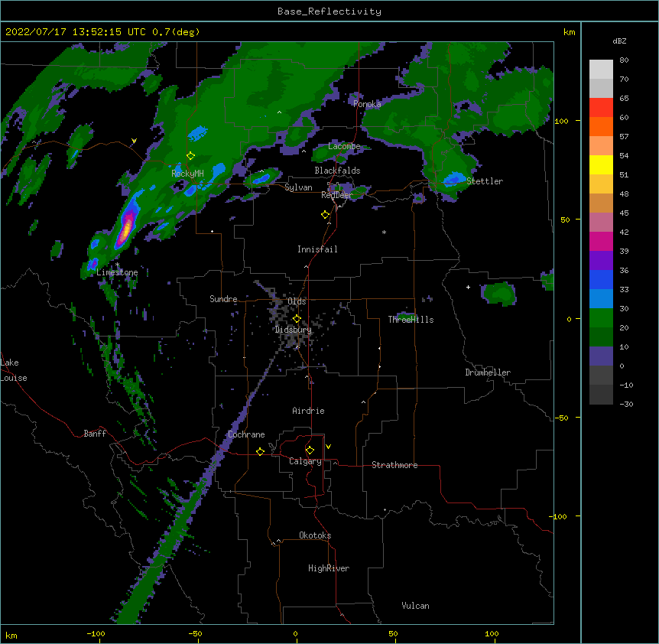The width and height of the screenshot is (659, 644).
Task: Click the 39 dBZ magenta legend swatch
Action: click(x=601, y=241)
